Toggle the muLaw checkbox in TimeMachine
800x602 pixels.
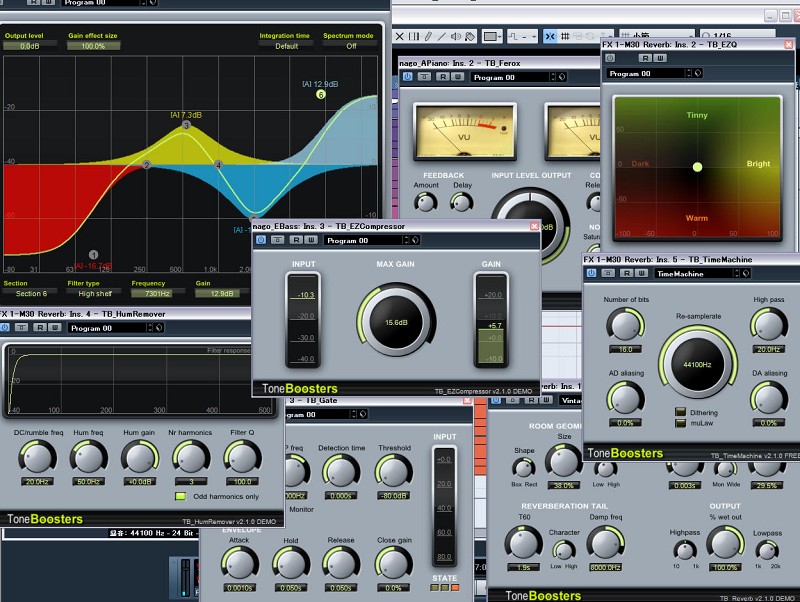pos(681,422)
